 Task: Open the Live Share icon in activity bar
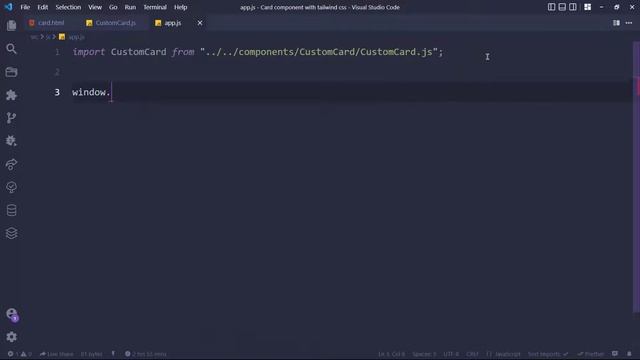pyautogui.click(x=11, y=164)
